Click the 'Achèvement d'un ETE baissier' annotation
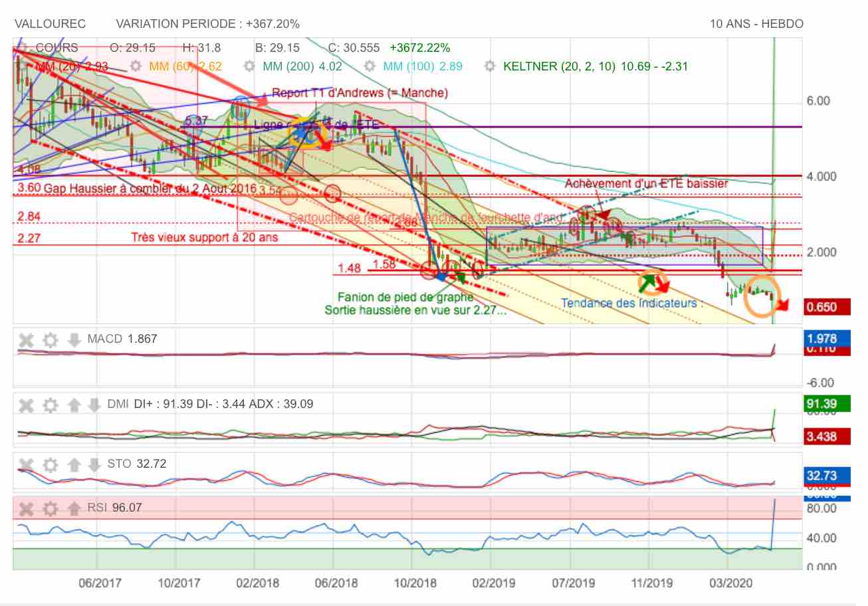 point(646,183)
